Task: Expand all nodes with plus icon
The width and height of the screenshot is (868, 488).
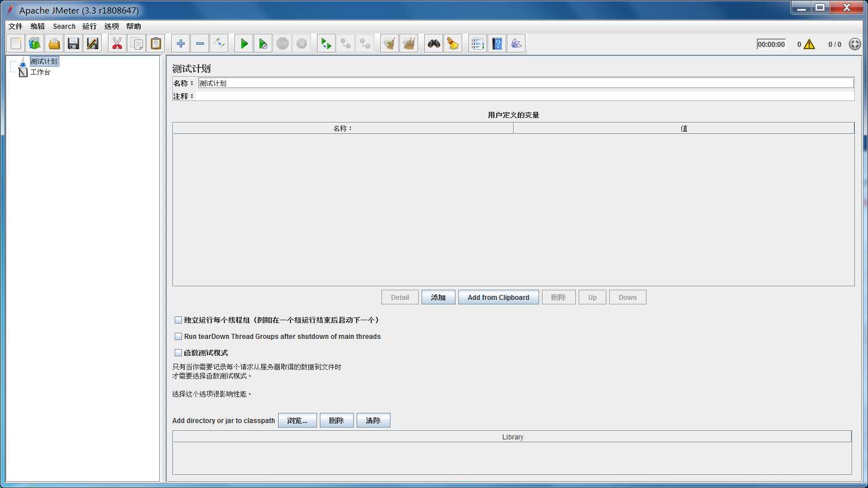Action: pos(181,43)
